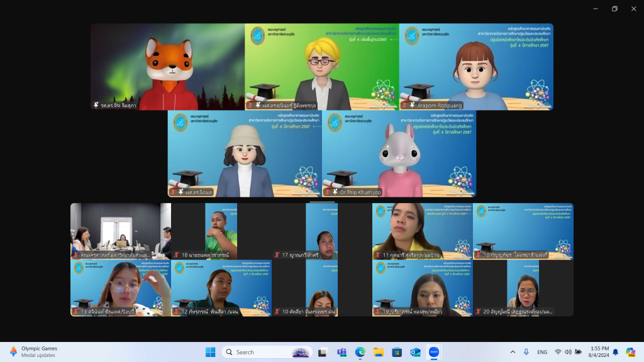The height and width of the screenshot is (362, 644).
Task: Open Task View in taskbar
Action: 323,352
